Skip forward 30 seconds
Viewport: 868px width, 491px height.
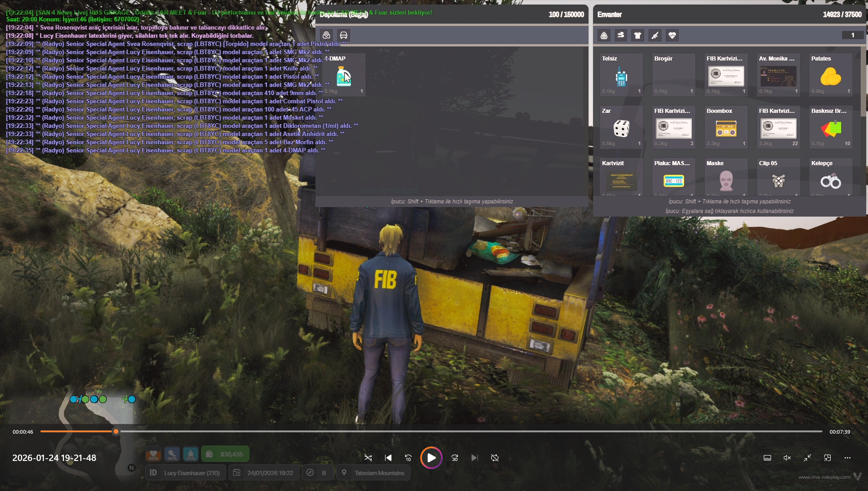[x=454, y=458]
